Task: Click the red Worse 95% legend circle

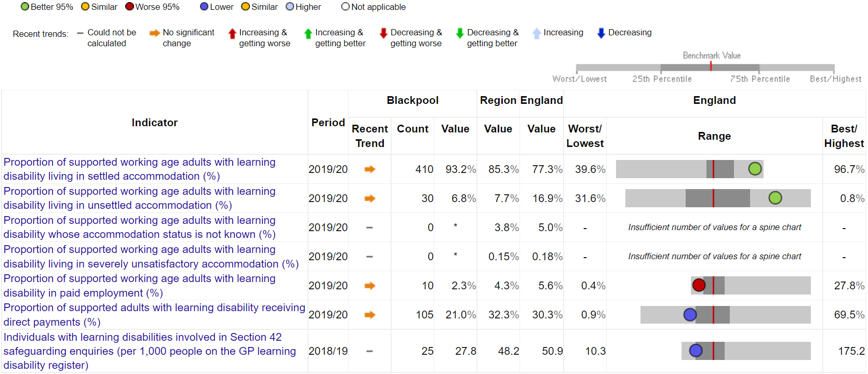Action: [130, 7]
